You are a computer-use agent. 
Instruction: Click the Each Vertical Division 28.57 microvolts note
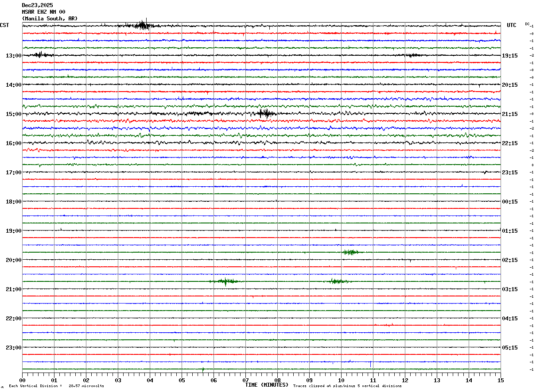tap(56, 386)
